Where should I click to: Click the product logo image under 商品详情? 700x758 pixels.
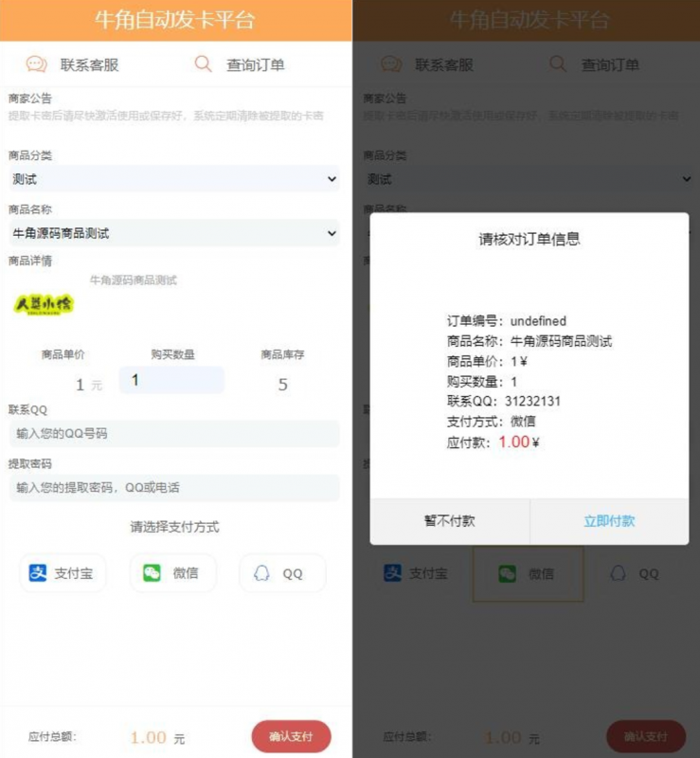44,304
